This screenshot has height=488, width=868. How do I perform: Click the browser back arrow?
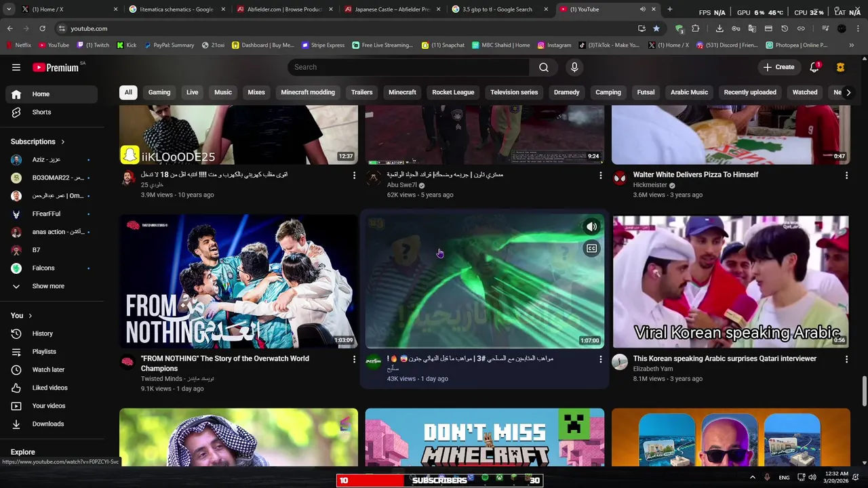[9, 28]
